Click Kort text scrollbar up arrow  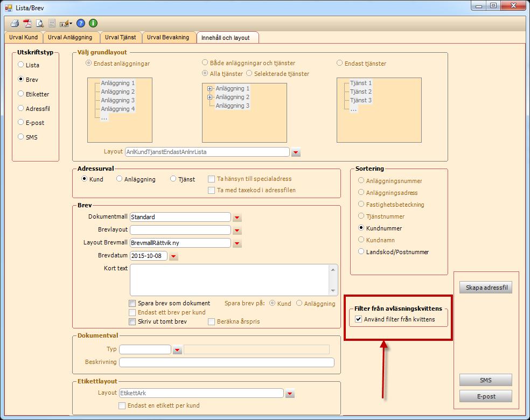click(x=333, y=269)
